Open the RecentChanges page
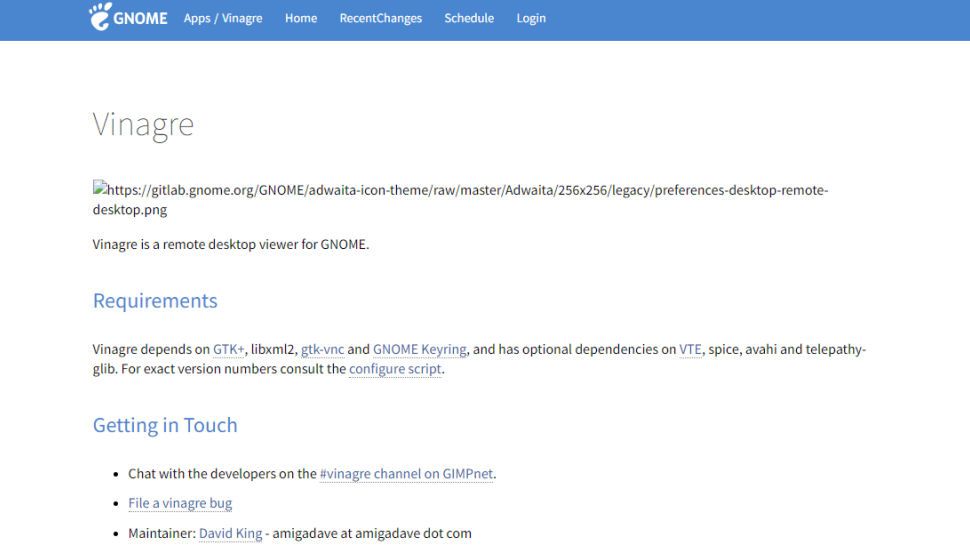Screen dimensions: 970x545 point(380,18)
